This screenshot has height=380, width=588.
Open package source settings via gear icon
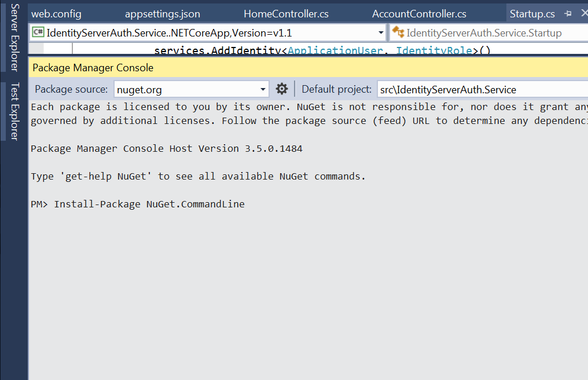282,88
